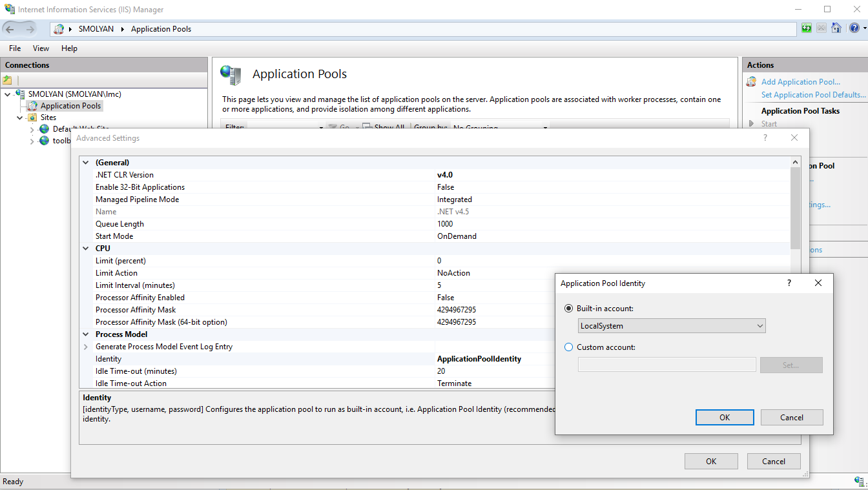868x490 pixels.
Task: Collapse the CPU settings section
Action: tap(86, 249)
